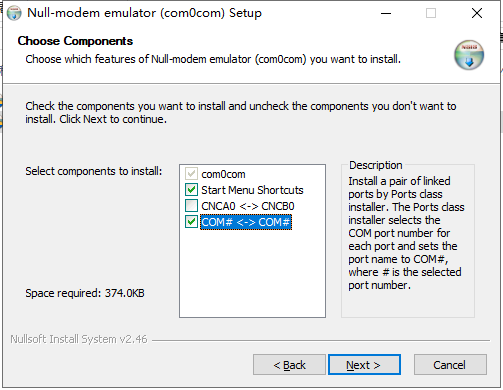Go to previous page with < Back
503x390 pixels.
point(289,365)
